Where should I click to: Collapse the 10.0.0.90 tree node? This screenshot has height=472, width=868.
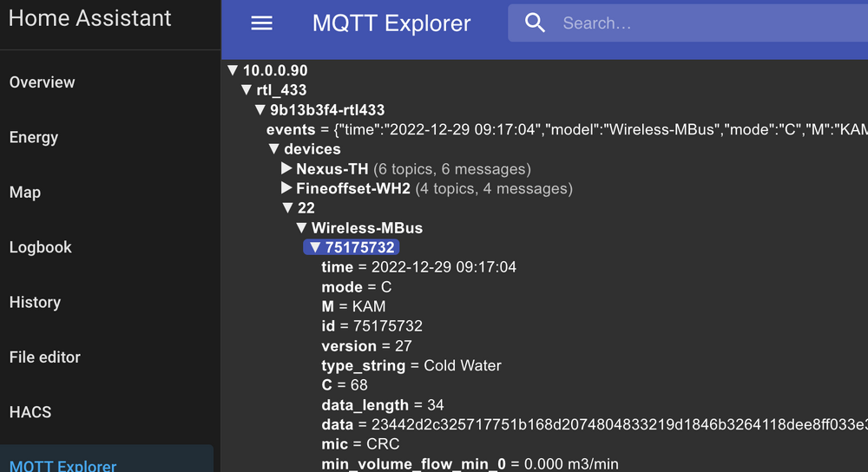(233, 71)
